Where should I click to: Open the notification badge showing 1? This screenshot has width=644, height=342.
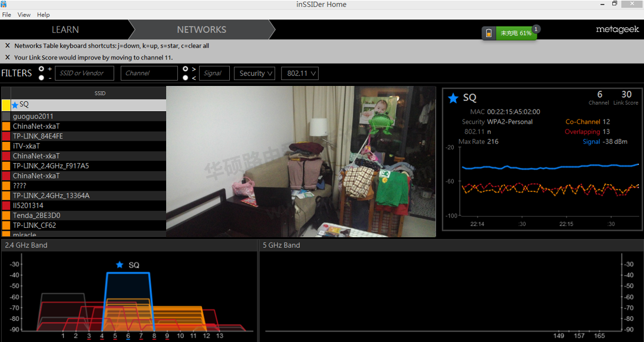(536, 29)
